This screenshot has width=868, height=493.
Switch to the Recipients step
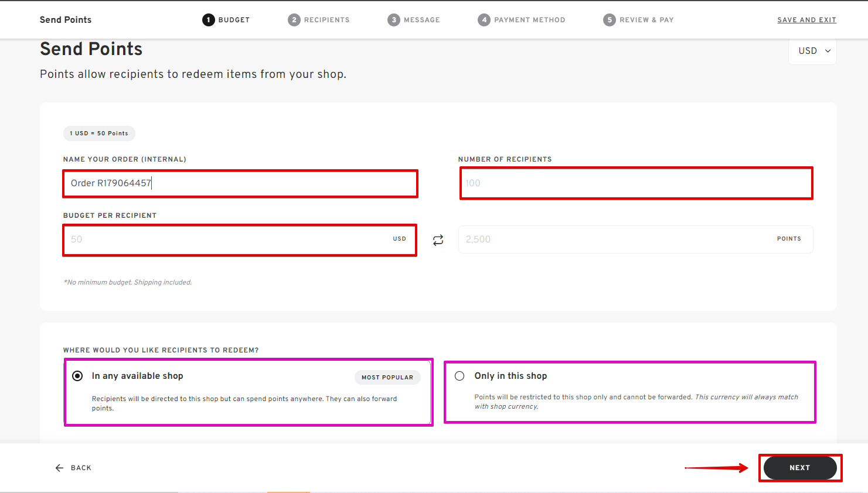[x=319, y=19]
